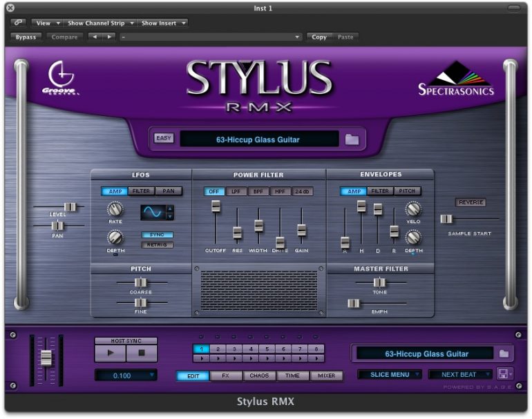This screenshot has width=532, height=419.
Task: Trigger play arrow under part 8
Action: [316, 358]
